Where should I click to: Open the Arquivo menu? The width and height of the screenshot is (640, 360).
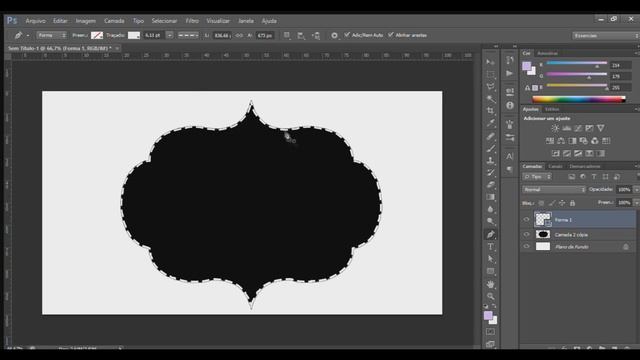point(36,21)
